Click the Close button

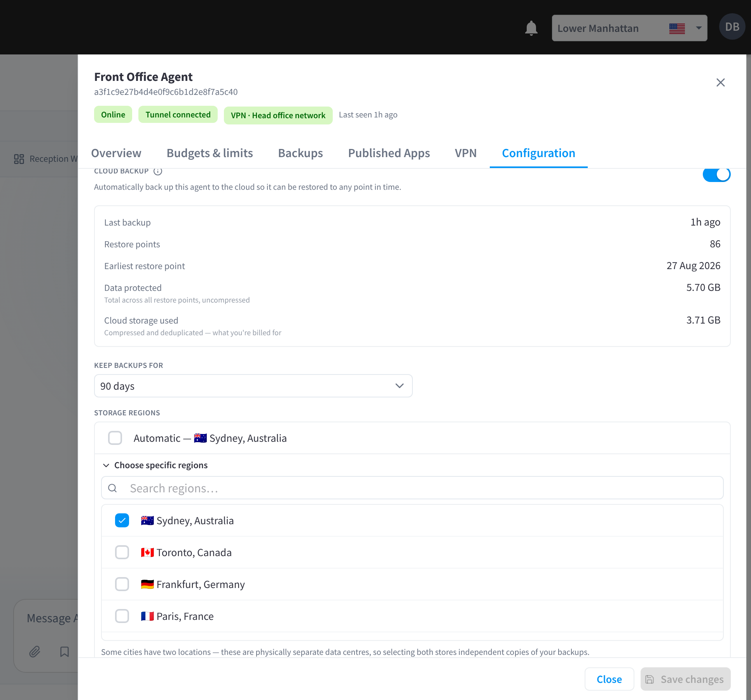tap(609, 679)
